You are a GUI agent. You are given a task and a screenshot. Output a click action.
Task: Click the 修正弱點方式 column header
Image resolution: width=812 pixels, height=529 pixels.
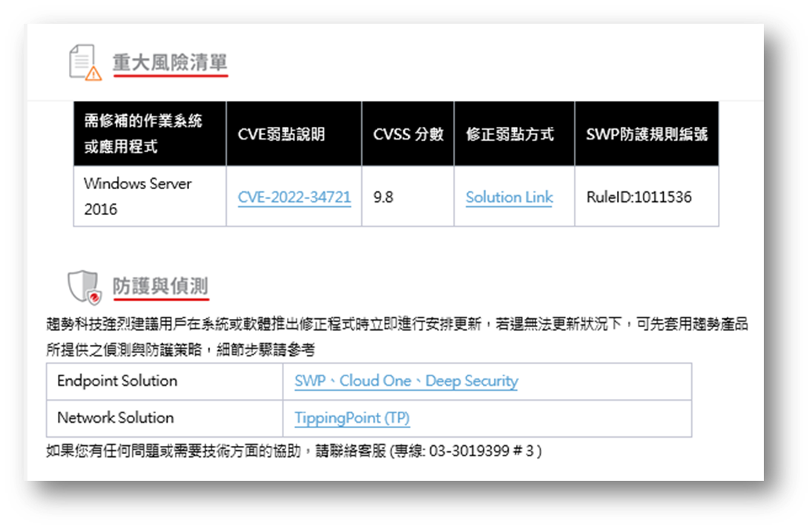(509, 134)
